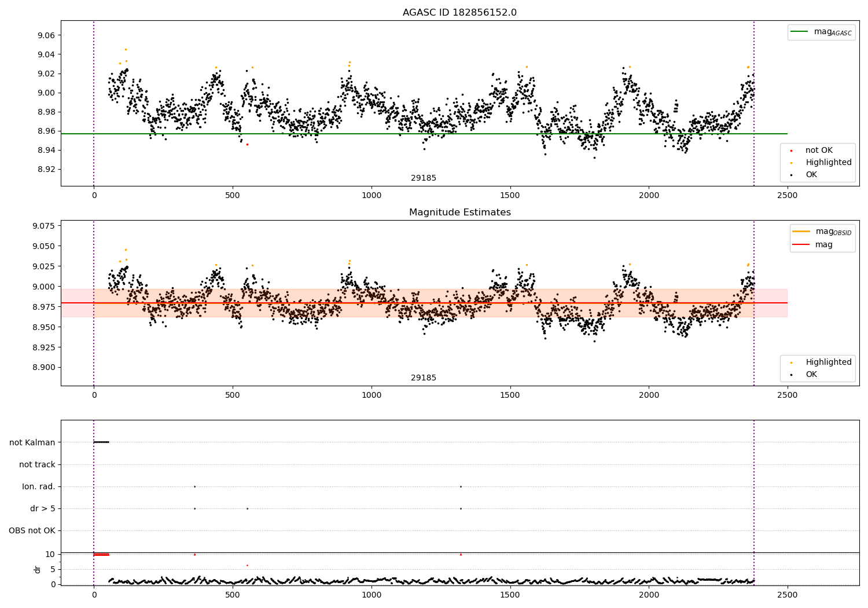The height and width of the screenshot is (608, 868).
Task: Click the cluster of 'not Kalman' points
Action: tap(101, 442)
